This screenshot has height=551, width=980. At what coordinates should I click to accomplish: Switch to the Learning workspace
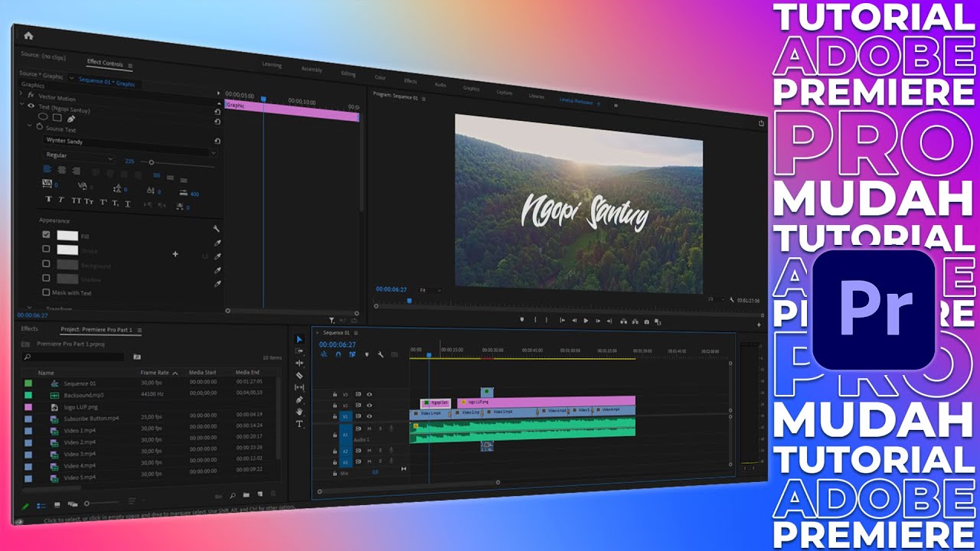coord(272,64)
